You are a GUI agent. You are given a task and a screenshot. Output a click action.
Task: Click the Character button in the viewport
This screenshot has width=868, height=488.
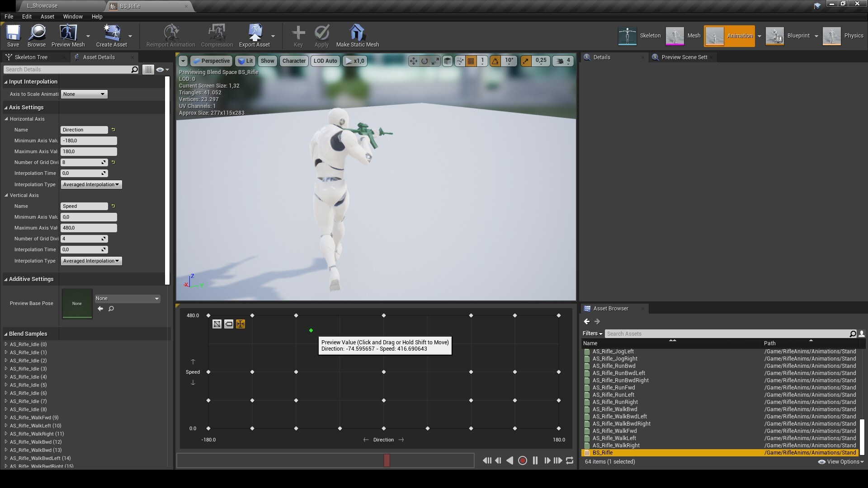point(294,61)
